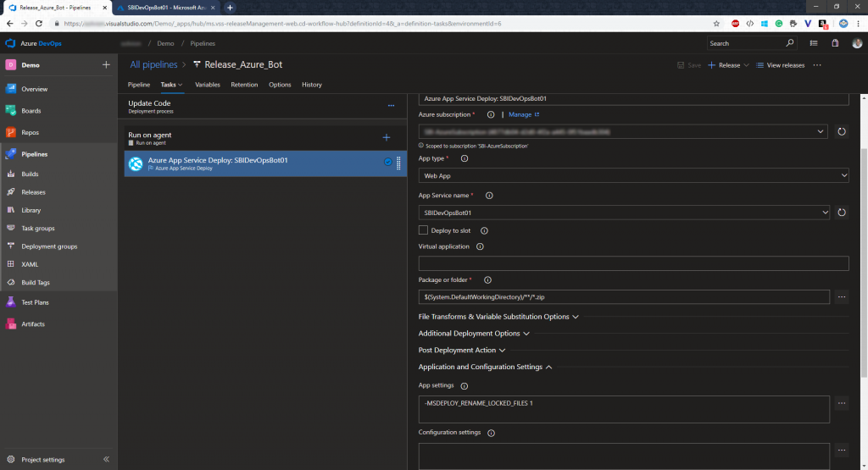Viewport: 868px width, 470px height.
Task: Reload the page in the browser
Action: pos(39,24)
